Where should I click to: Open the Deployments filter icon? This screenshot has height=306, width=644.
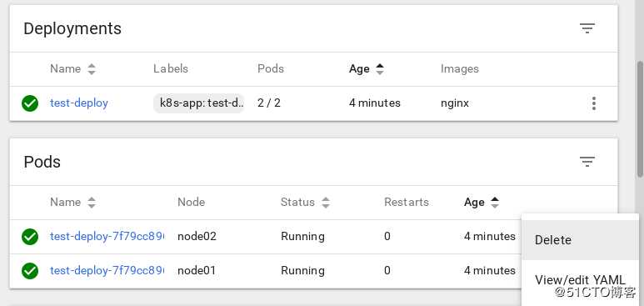[587, 28]
